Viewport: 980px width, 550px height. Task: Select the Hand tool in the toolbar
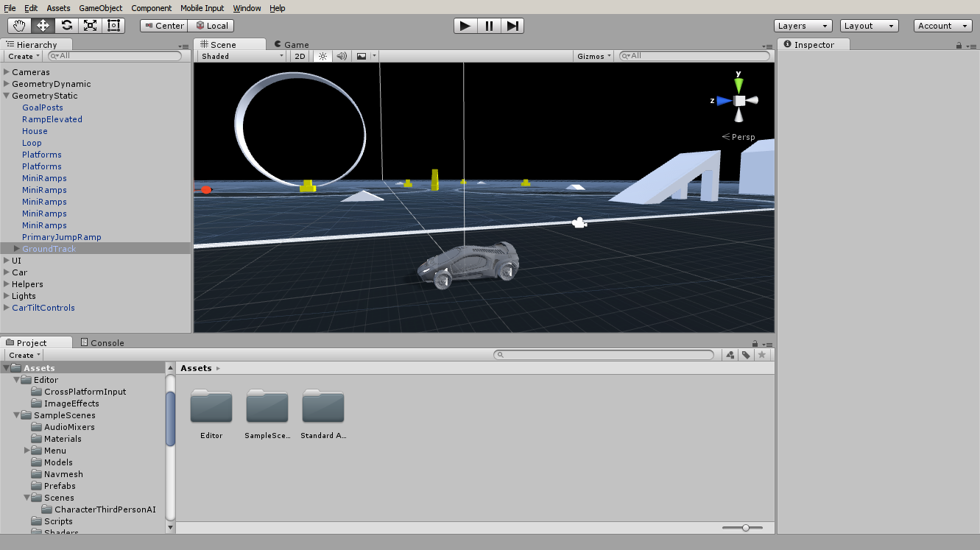click(19, 26)
